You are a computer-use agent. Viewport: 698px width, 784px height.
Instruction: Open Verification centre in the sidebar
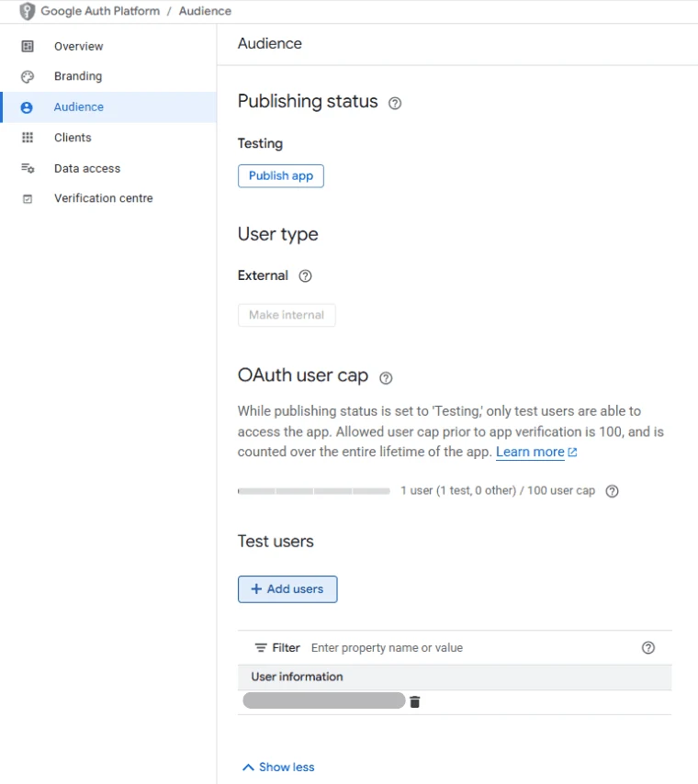[109, 198]
